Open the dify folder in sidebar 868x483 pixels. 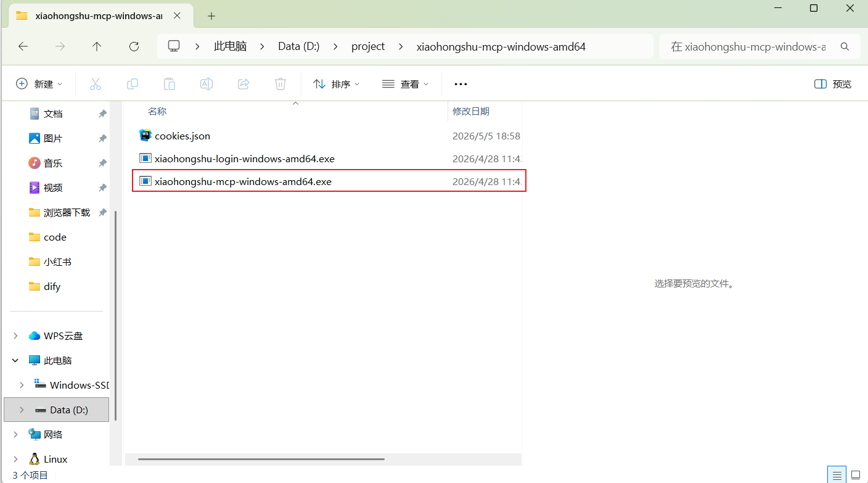point(52,287)
